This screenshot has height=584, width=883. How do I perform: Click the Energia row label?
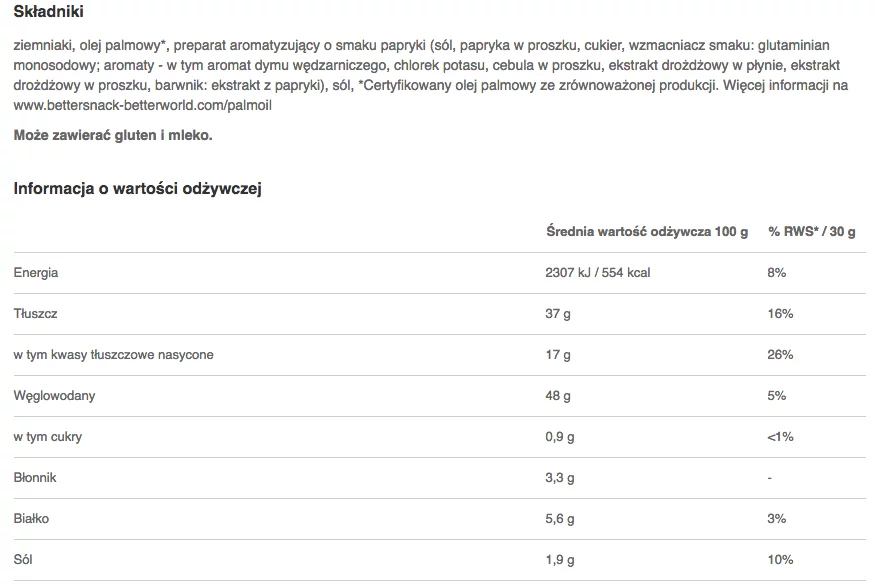(x=36, y=273)
